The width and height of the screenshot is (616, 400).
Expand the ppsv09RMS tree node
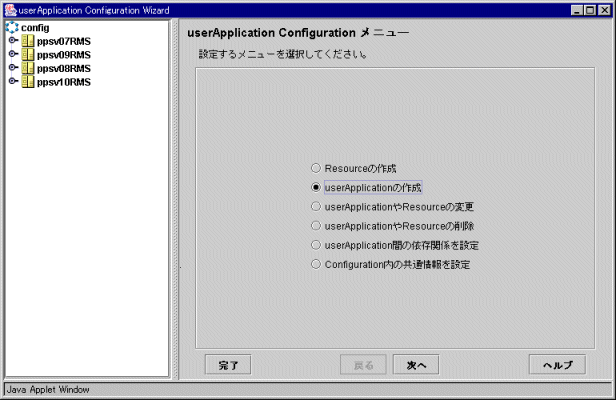[12, 55]
